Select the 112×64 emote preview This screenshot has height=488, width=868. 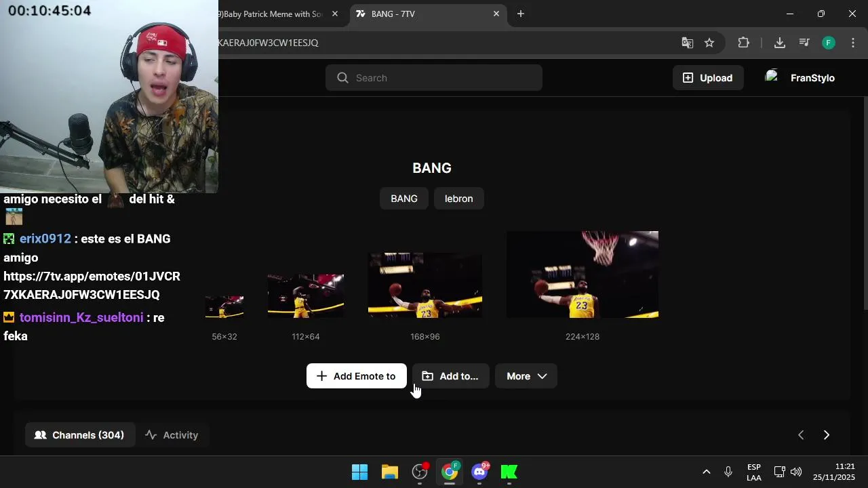click(x=306, y=296)
